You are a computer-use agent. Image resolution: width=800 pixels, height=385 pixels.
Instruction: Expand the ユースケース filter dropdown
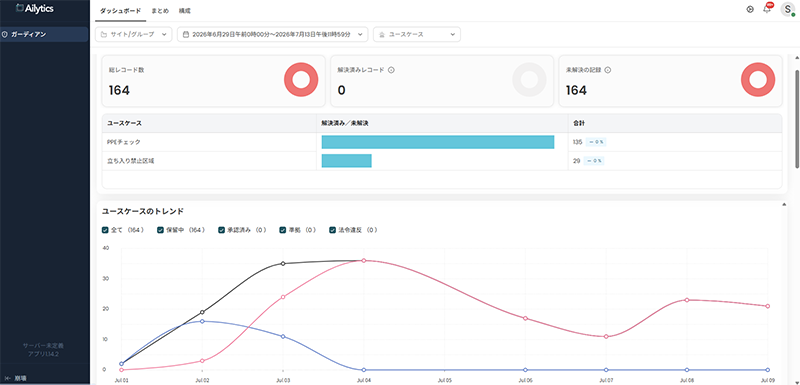[x=417, y=34]
